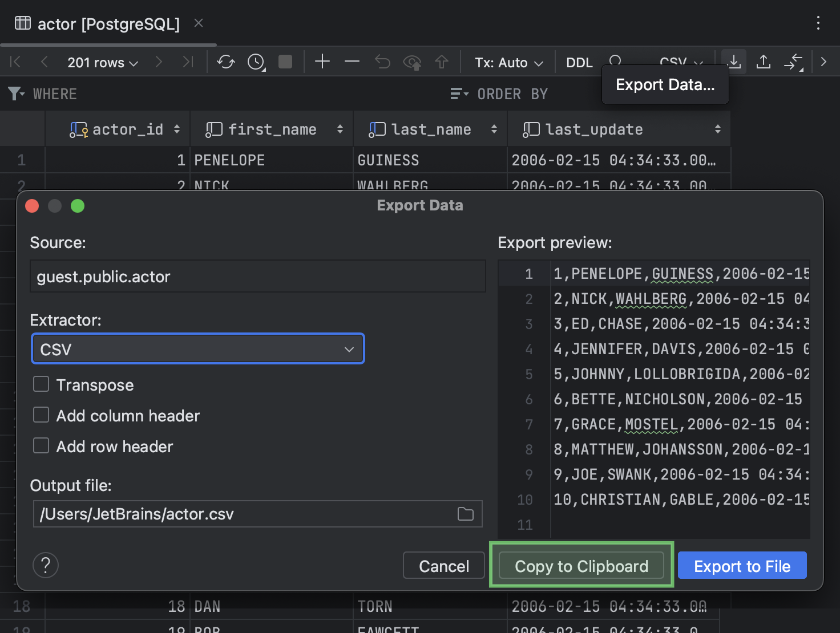
Task: Delete the selected row
Action: pos(352,62)
